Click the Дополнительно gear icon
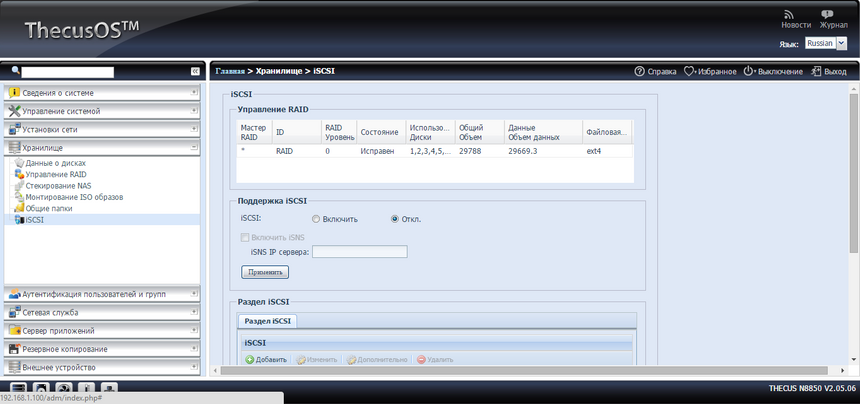 tap(352, 360)
